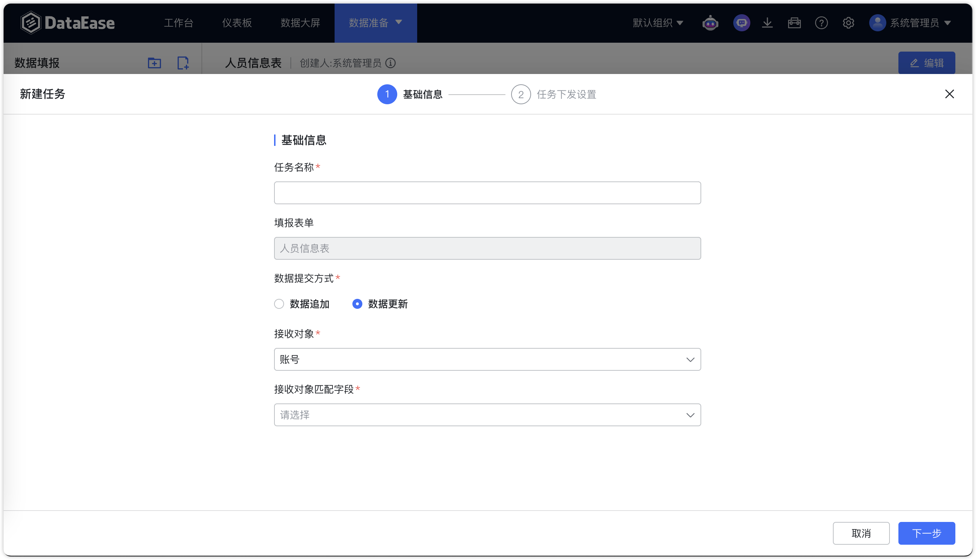Focus the 任务名称 input field
This screenshot has width=976, height=560.
click(487, 193)
